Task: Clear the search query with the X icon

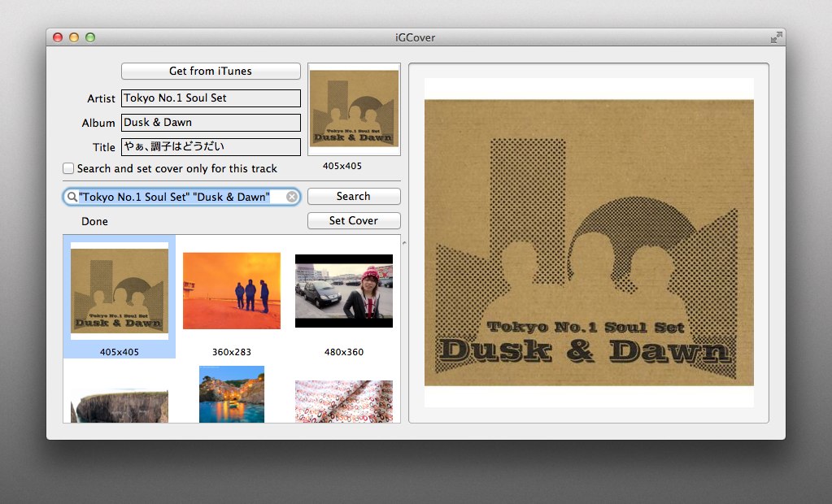Action: pos(292,197)
